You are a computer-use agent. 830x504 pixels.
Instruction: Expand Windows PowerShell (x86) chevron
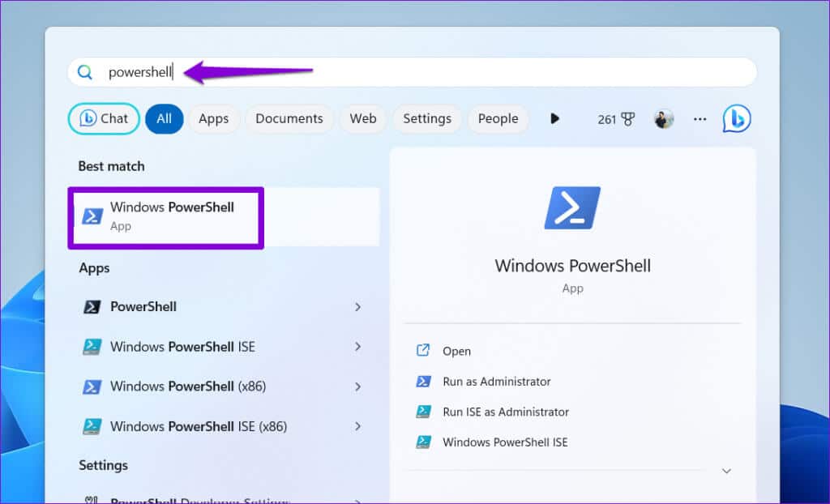click(357, 387)
